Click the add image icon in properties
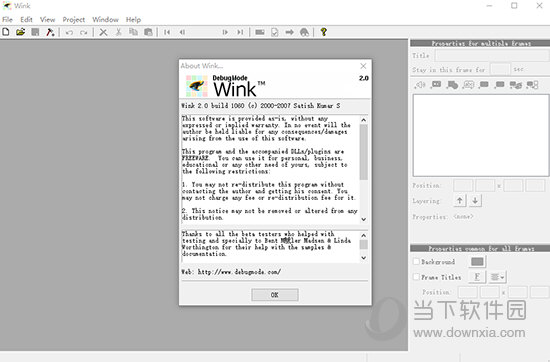 tap(436, 85)
